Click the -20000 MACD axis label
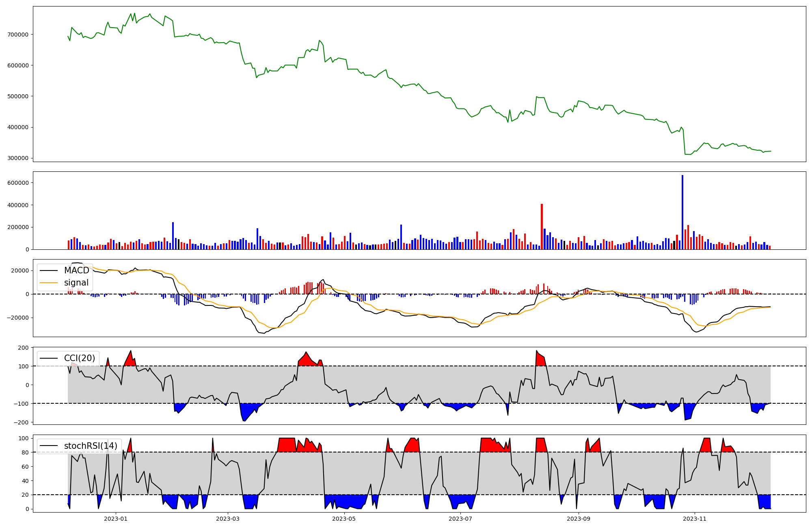This screenshot has width=812, height=528. [x=18, y=318]
